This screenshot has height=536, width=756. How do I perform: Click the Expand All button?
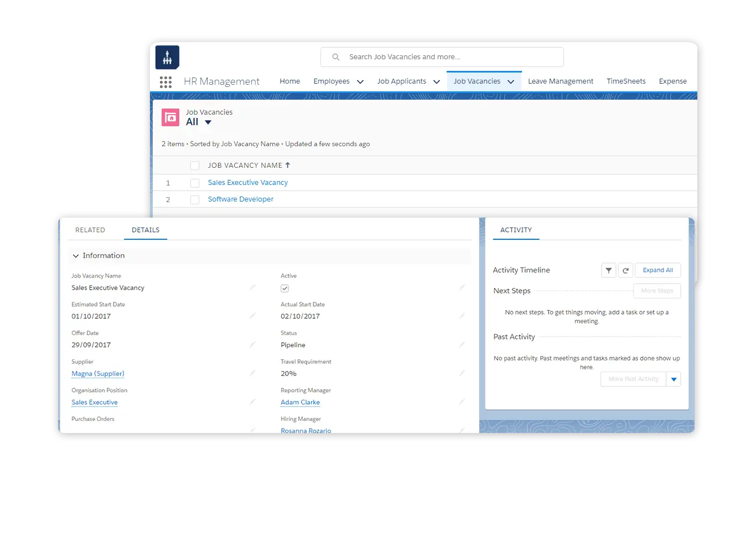pyautogui.click(x=658, y=270)
